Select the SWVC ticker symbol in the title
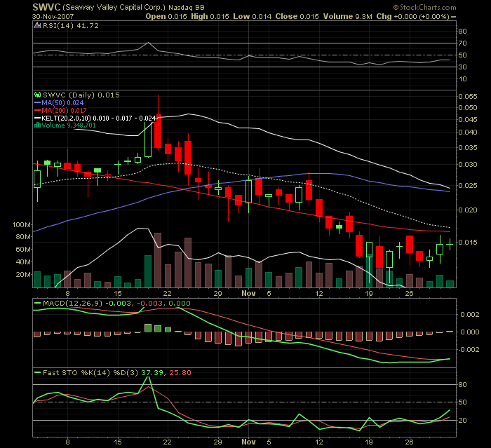The height and width of the screenshot is (448, 491). click(46, 7)
